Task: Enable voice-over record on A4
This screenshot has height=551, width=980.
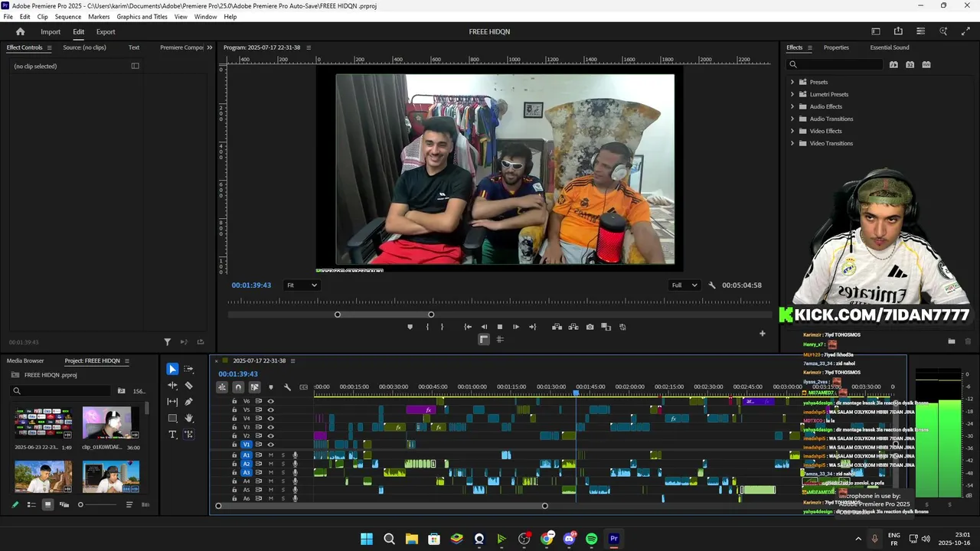Action: 295,481
